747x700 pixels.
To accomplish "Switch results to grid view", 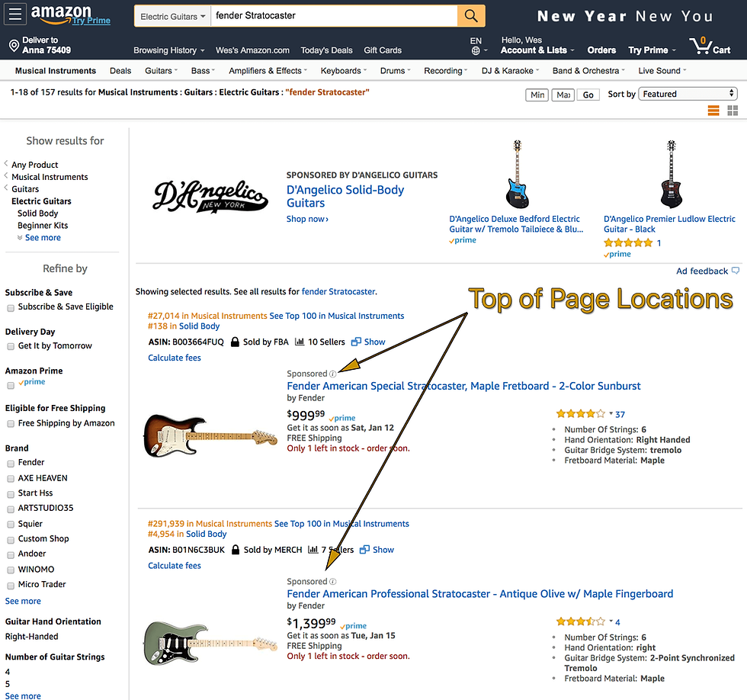I will click(x=733, y=110).
